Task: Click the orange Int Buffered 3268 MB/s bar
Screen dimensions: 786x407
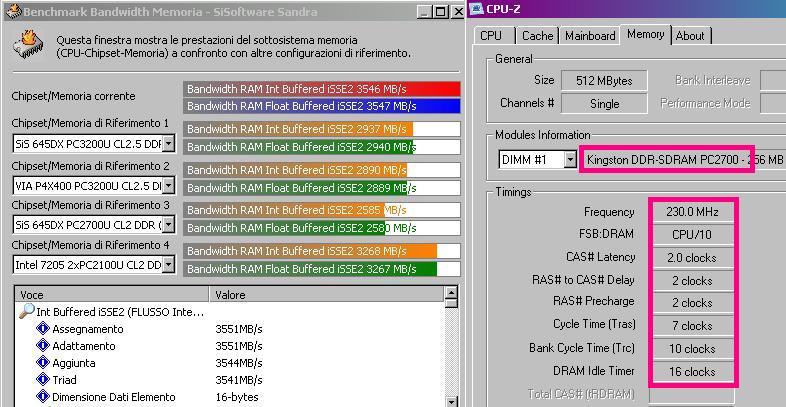Action: click(321, 251)
